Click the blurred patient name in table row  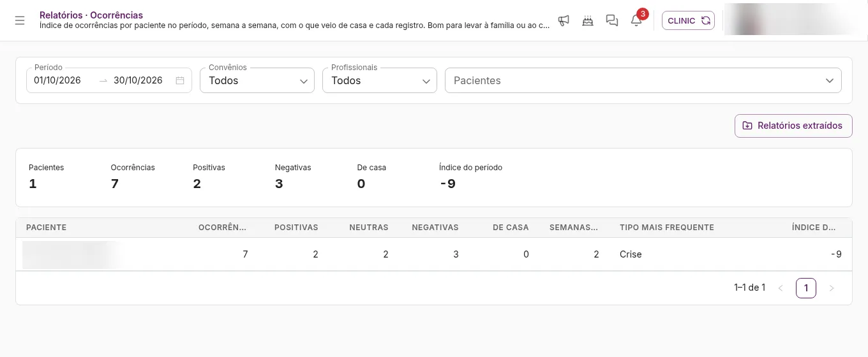pyautogui.click(x=71, y=254)
